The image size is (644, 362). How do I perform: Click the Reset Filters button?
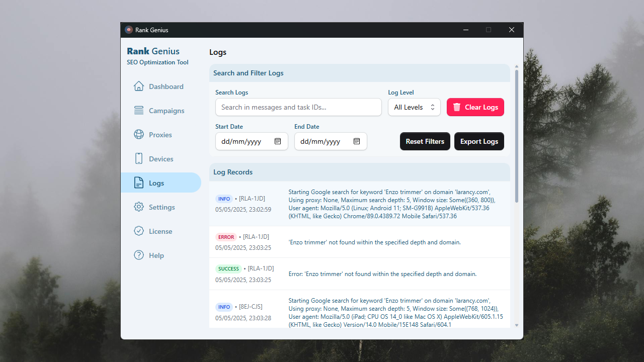[425, 141]
